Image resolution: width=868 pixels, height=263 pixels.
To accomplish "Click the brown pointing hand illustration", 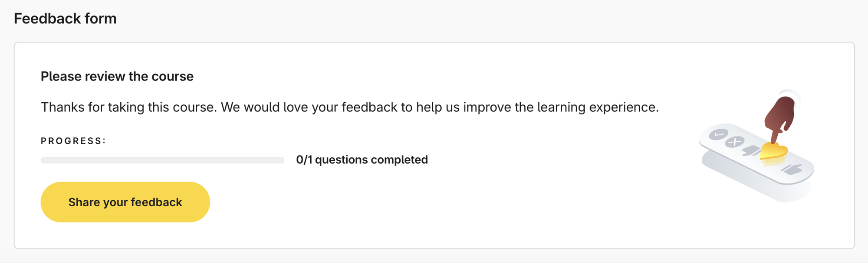I will (x=780, y=116).
